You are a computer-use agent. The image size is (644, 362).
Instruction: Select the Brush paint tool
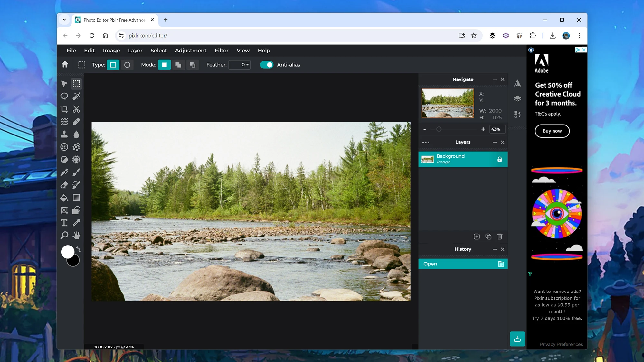76,172
